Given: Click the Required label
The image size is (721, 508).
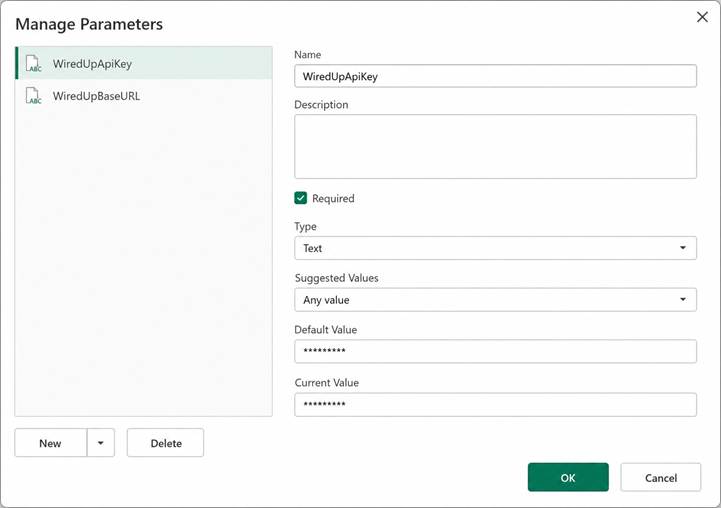Looking at the screenshot, I should click(333, 199).
